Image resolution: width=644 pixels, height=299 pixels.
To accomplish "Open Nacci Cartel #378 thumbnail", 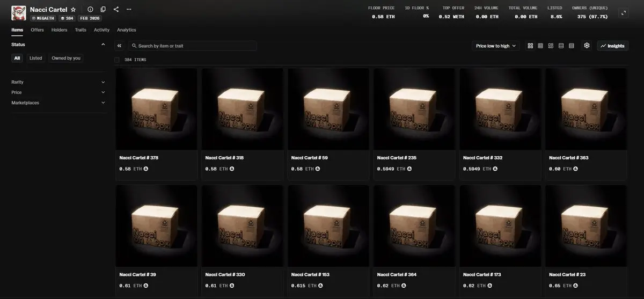I will 156,109.
